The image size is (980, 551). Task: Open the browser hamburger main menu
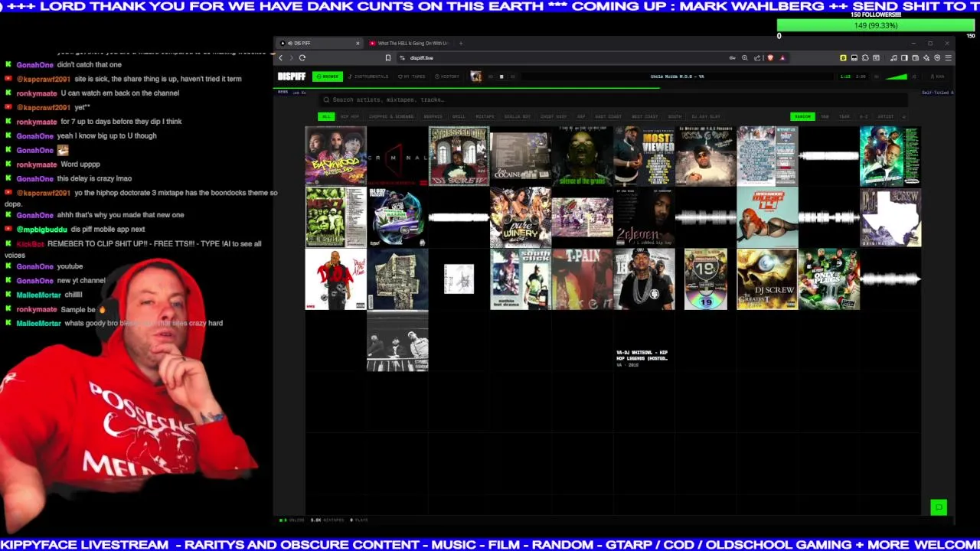(x=948, y=58)
